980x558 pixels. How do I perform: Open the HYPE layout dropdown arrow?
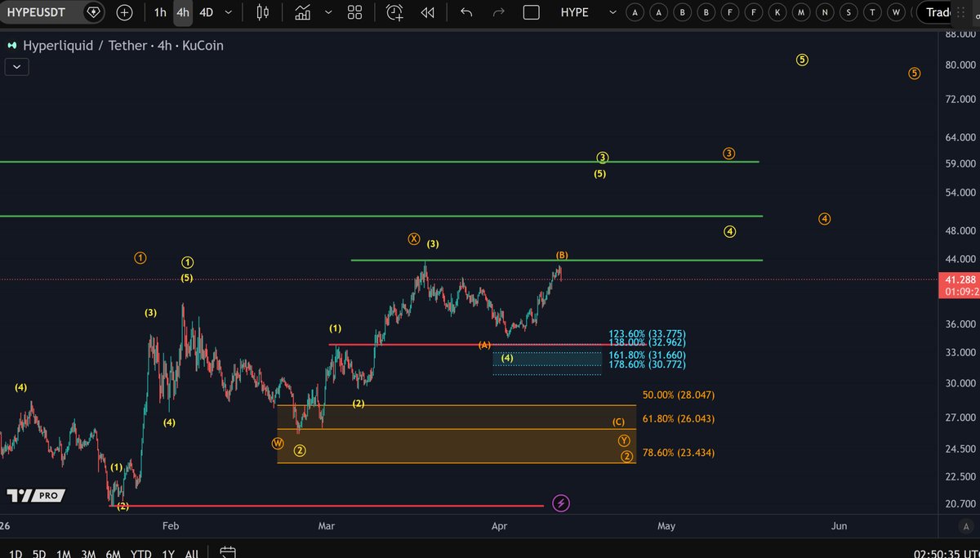611,12
